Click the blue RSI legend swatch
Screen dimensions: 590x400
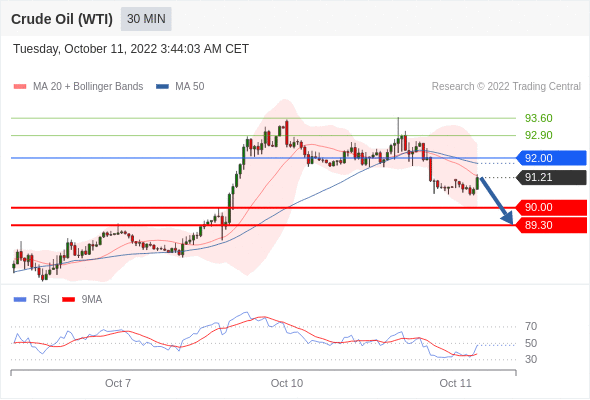point(20,300)
